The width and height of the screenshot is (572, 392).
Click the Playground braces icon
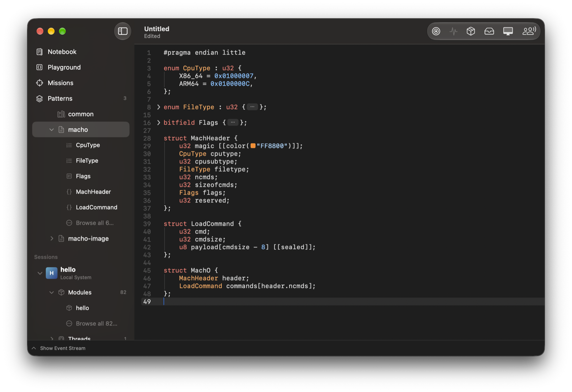click(39, 67)
